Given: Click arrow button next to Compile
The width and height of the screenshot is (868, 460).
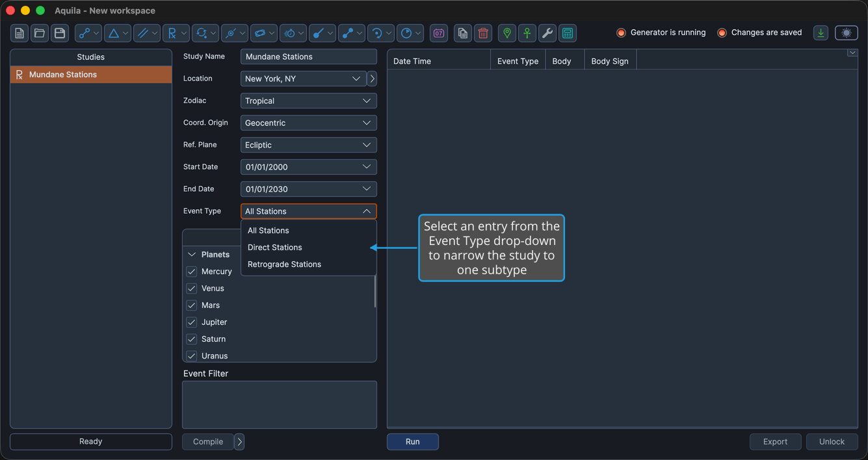Looking at the screenshot, I should (239, 442).
